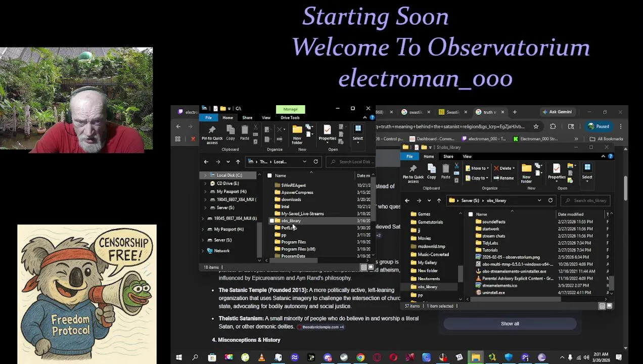This screenshot has height=364, width=643.
Task: Open View tab in obs_library window
Action: pos(467,157)
